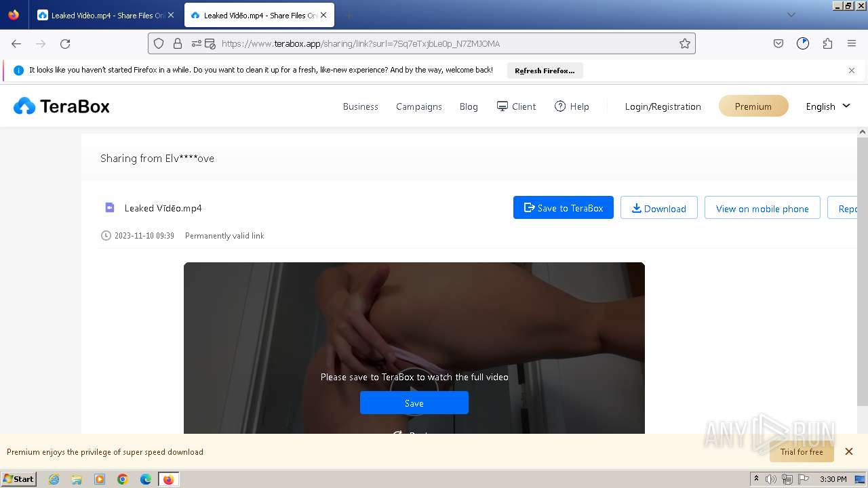Click the video file type icon
Image resolution: width=868 pixels, height=488 pixels.
coord(110,207)
